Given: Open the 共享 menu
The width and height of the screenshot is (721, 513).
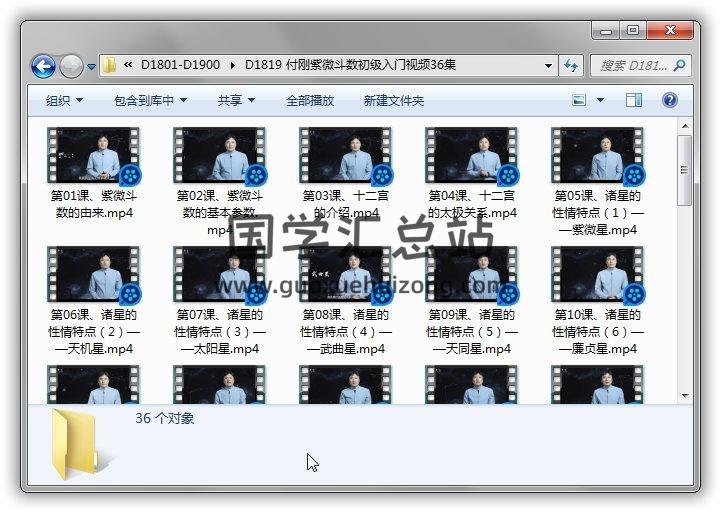Looking at the screenshot, I should [236, 100].
